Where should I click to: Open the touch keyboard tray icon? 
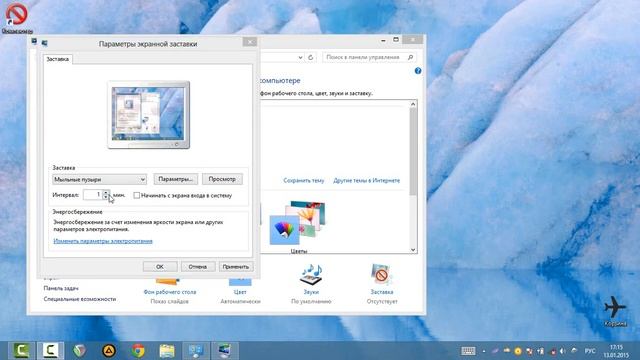pos(468,351)
